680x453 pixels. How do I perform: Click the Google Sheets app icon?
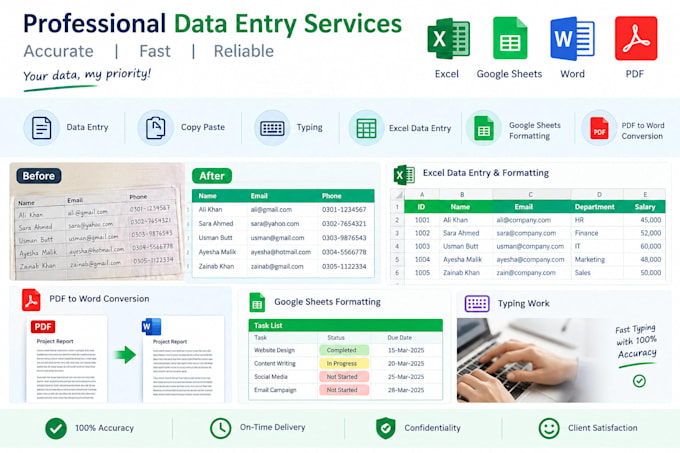(x=510, y=38)
